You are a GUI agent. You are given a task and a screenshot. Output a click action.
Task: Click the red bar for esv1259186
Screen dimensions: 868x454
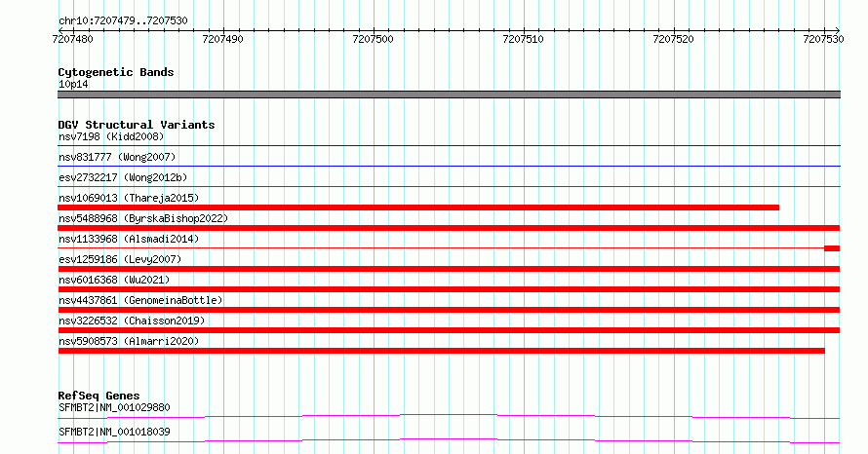pyautogui.click(x=449, y=269)
